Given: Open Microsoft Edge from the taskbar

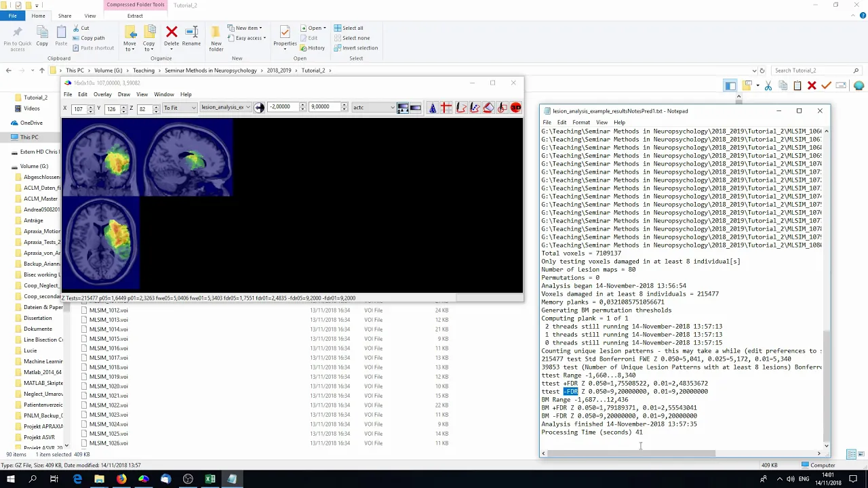Looking at the screenshot, I should pos(77,479).
